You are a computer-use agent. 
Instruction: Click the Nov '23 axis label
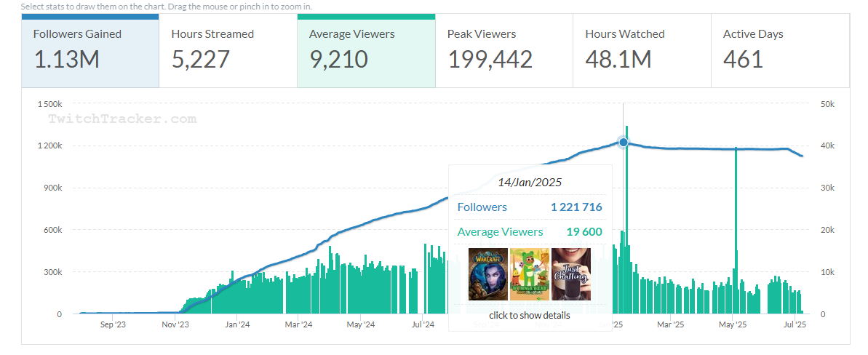click(x=175, y=324)
